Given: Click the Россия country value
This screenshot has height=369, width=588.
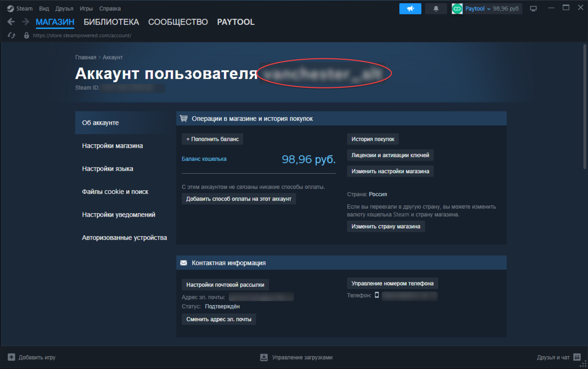Looking at the screenshot, I should [378, 194].
